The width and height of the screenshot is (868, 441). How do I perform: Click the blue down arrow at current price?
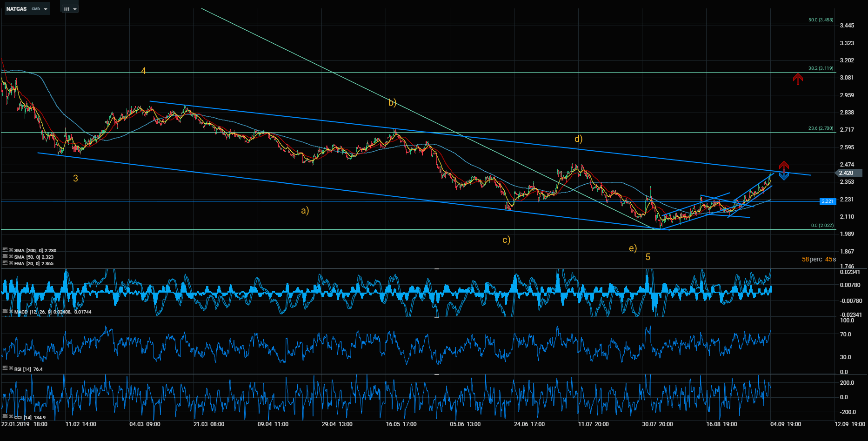(784, 176)
